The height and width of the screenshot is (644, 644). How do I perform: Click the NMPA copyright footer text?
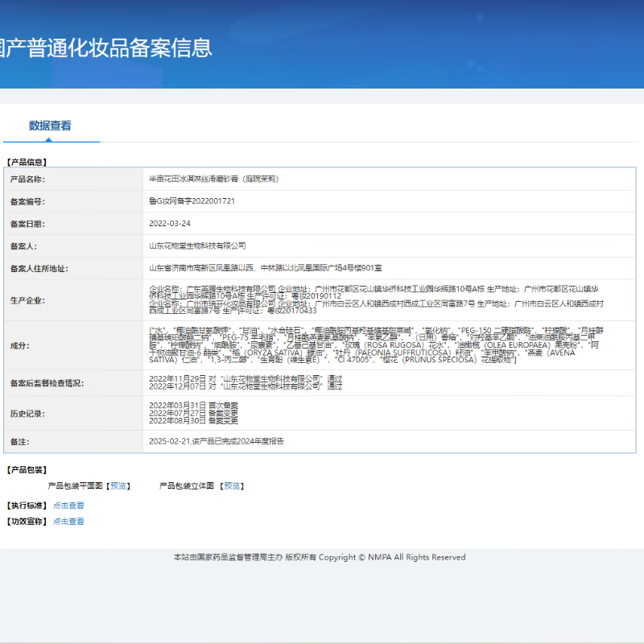[x=320, y=557]
